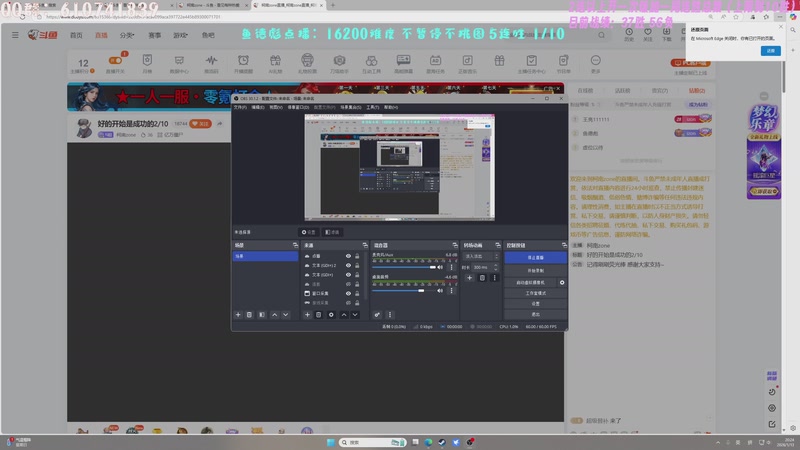Open the OBS 场景集合 Scene Collection menu
The height and width of the screenshot is (450, 800).
coord(350,107)
